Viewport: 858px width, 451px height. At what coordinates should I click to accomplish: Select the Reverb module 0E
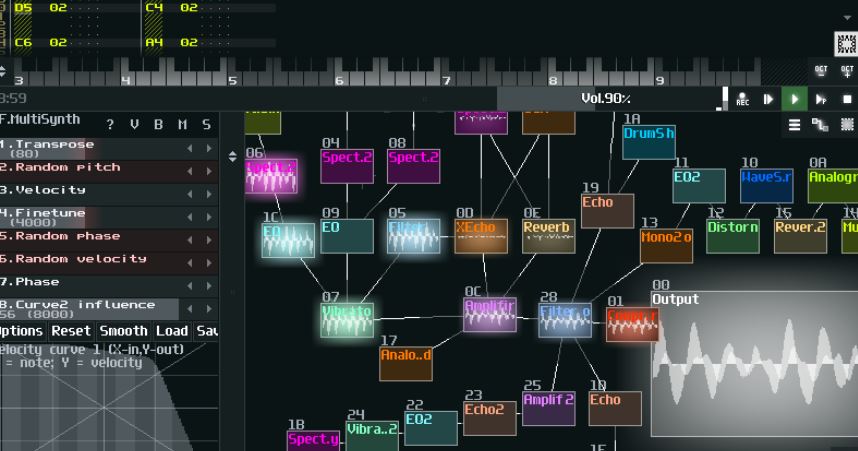548,236
